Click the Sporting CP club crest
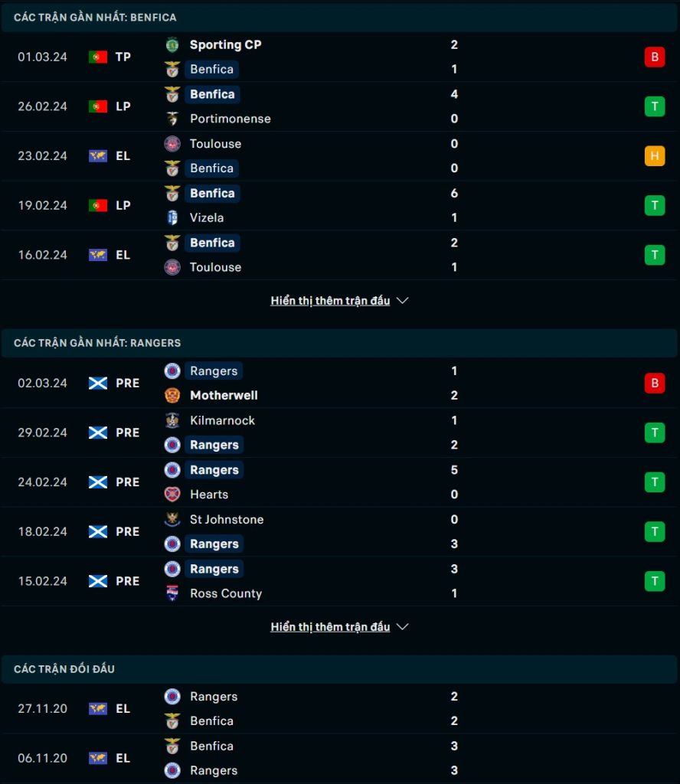 click(x=172, y=45)
